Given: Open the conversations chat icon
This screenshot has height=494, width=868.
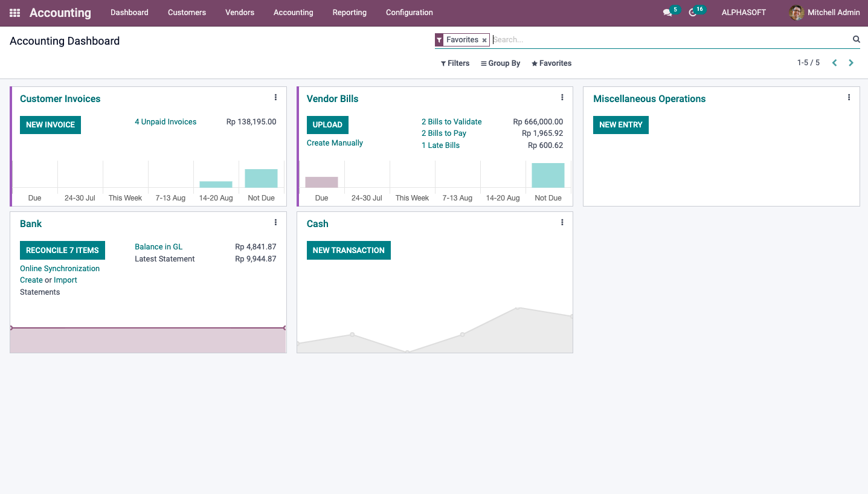Looking at the screenshot, I should [667, 13].
